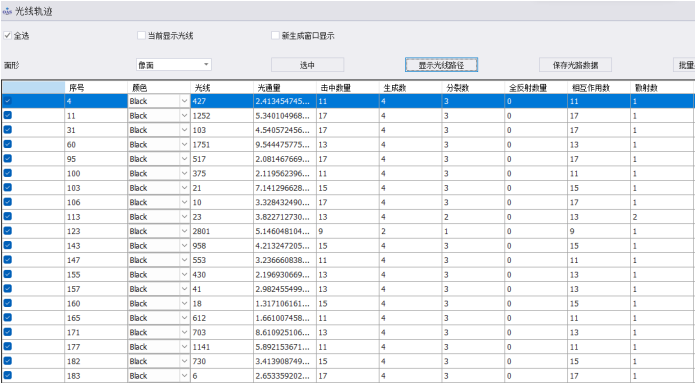Open color dropdown for row 序号 11
The width and height of the screenshot is (699, 388).
184,116
